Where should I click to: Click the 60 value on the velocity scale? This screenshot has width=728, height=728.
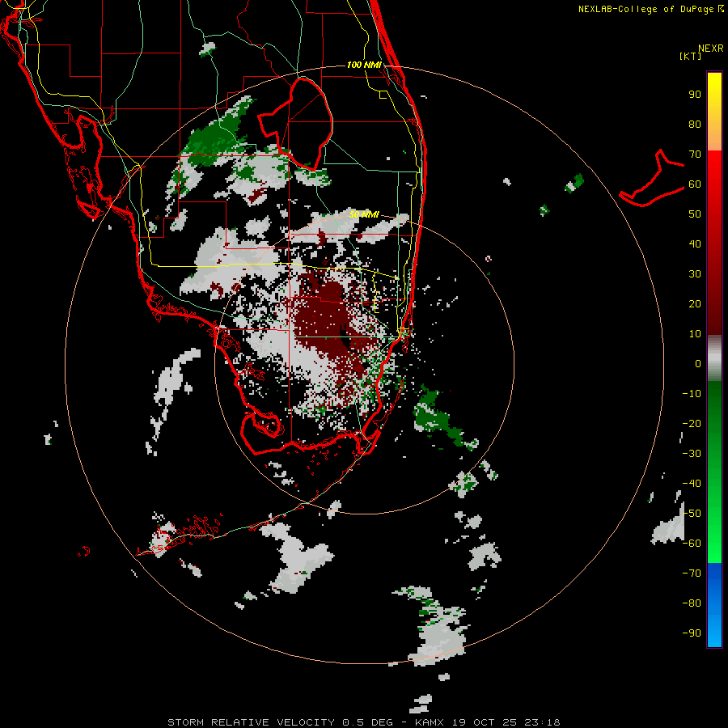tap(695, 184)
